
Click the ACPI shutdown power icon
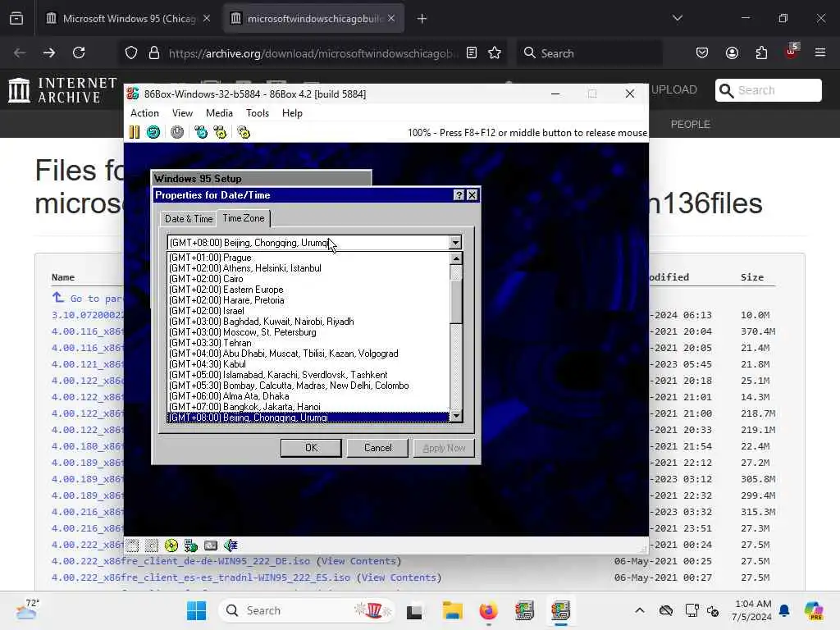click(177, 132)
